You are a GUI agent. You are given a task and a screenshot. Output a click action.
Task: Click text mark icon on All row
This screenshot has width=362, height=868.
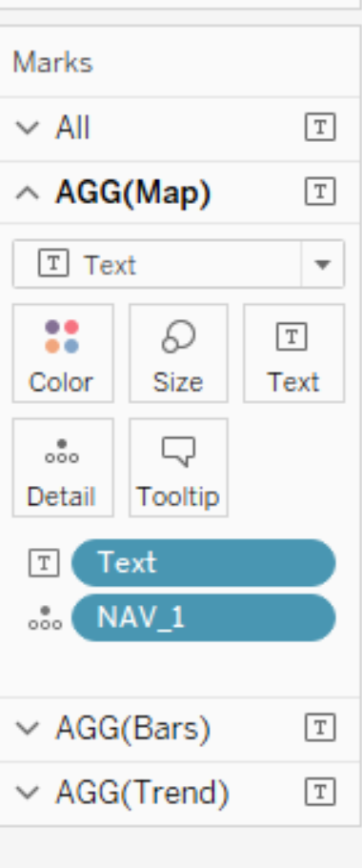click(320, 128)
